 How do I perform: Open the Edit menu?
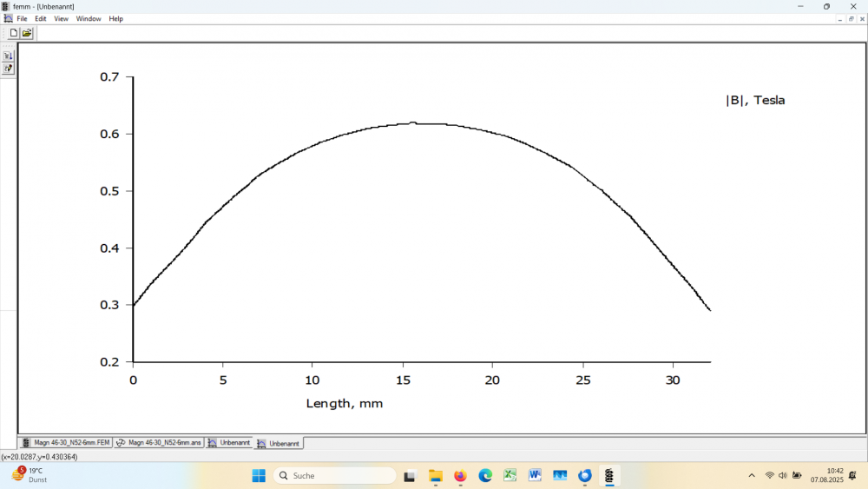[41, 18]
